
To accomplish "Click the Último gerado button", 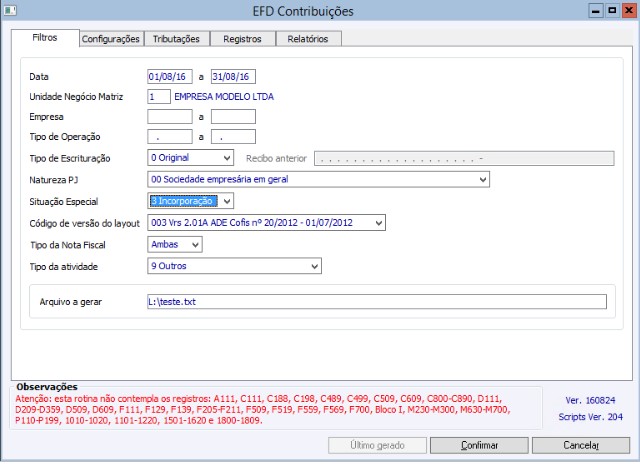I will [x=377, y=445].
